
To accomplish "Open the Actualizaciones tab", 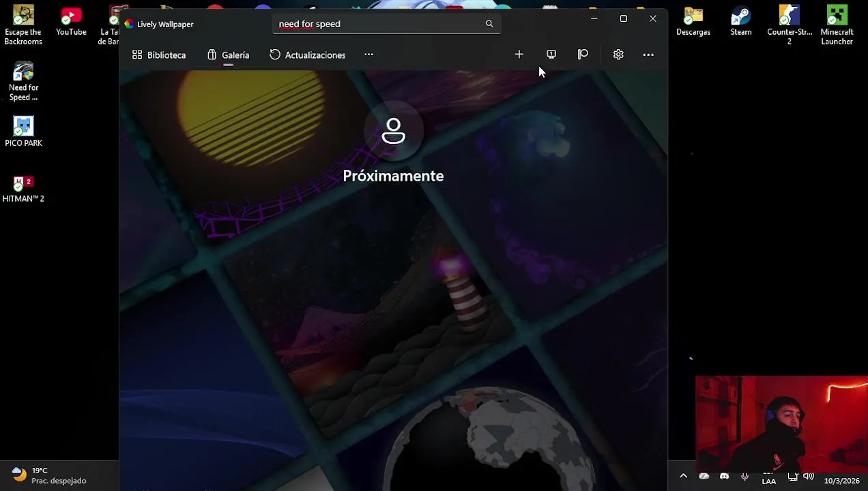I will [308, 55].
